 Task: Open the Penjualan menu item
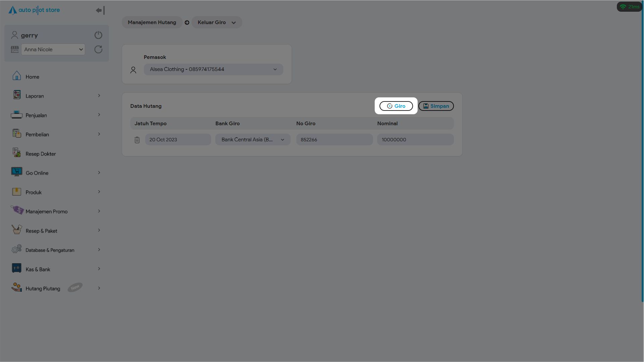tap(36, 116)
